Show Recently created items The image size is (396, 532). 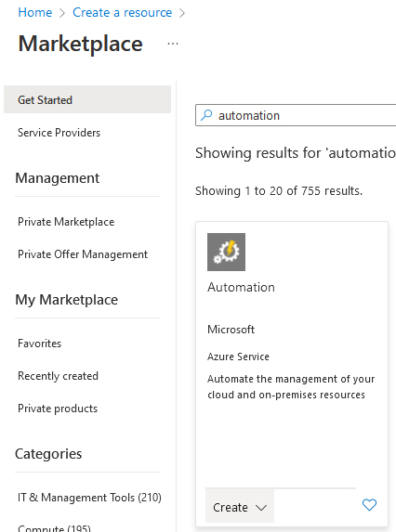pos(58,376)
